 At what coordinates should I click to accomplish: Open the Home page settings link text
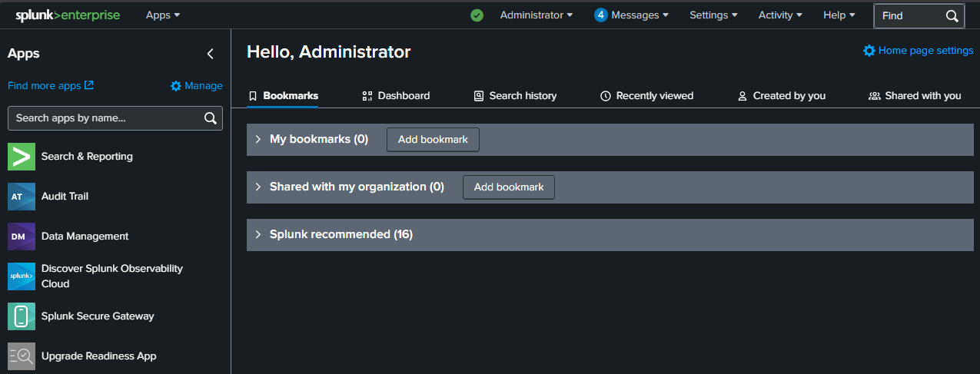click(926, 51)
